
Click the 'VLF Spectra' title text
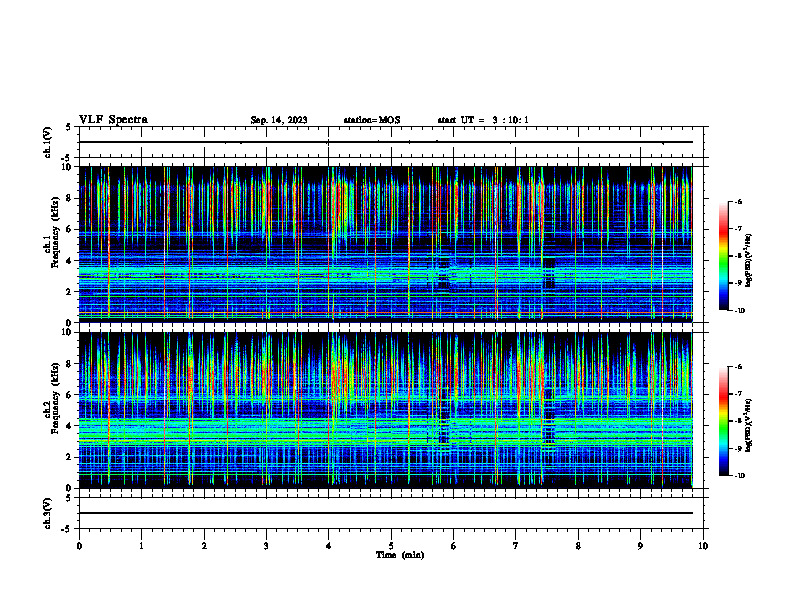point(113,120)
